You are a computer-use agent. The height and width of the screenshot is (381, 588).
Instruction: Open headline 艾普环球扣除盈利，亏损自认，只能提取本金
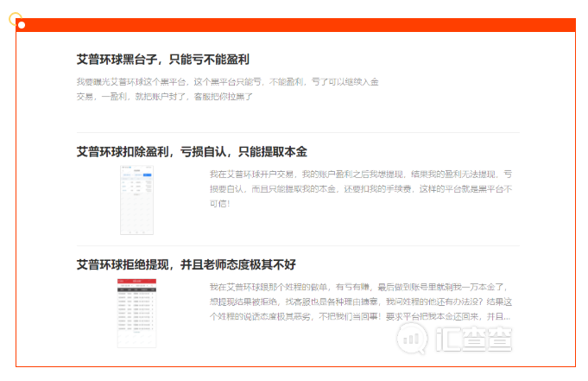click(192, 152)
